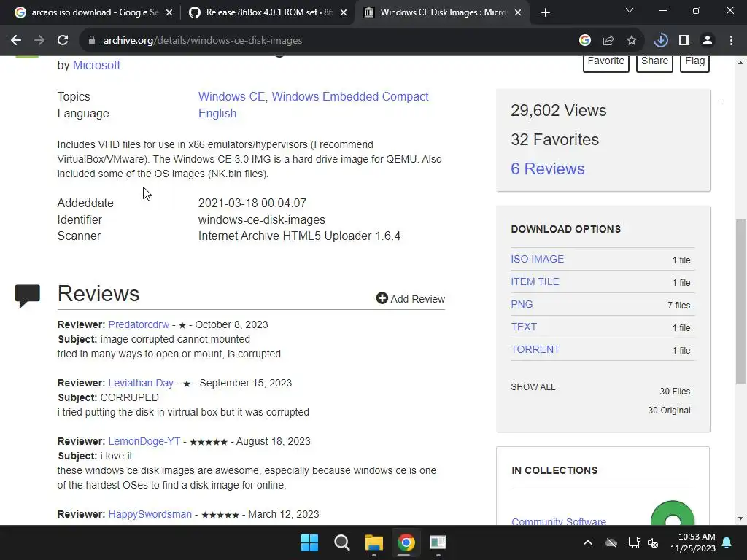Click the muted volume tray icon
The width and height of the screenshot is (747, 560).
tap(653, 542)
